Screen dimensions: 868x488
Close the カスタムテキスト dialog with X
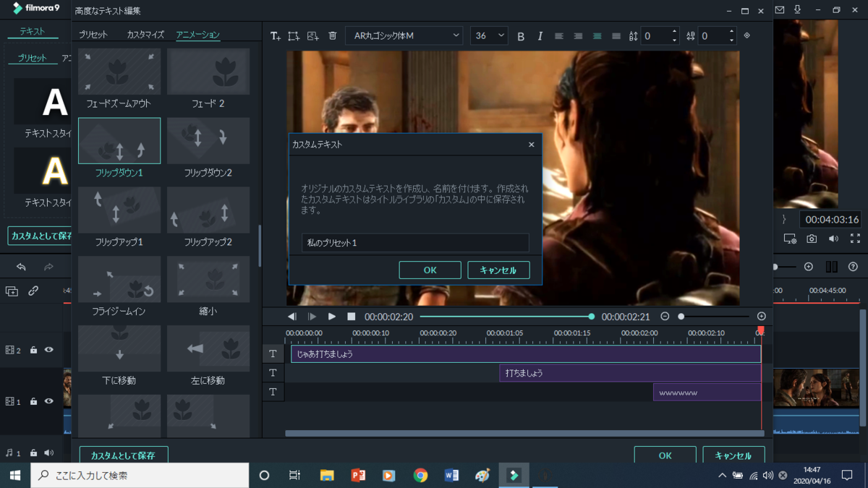(x=531, y=145)
